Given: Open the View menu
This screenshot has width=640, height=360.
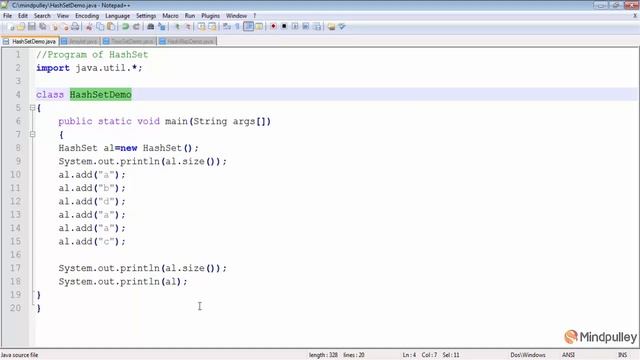Looking at the screenshot, I should pos(62,16).
